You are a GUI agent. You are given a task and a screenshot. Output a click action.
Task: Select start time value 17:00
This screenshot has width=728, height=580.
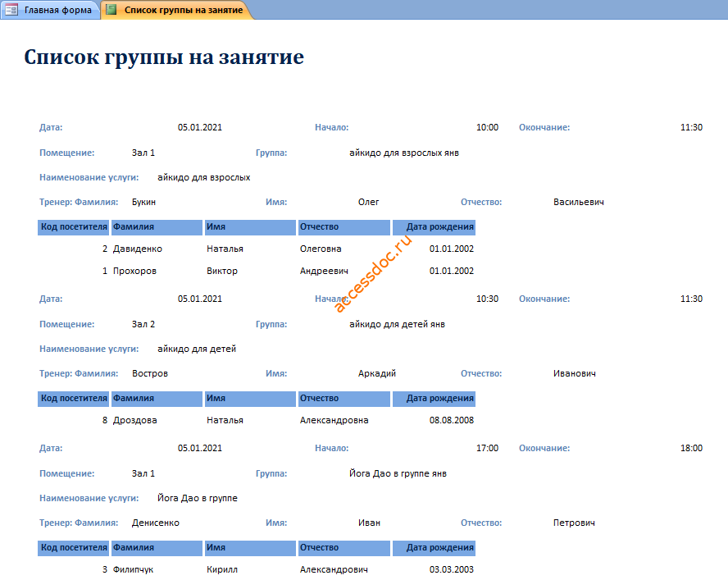(487, 448)
